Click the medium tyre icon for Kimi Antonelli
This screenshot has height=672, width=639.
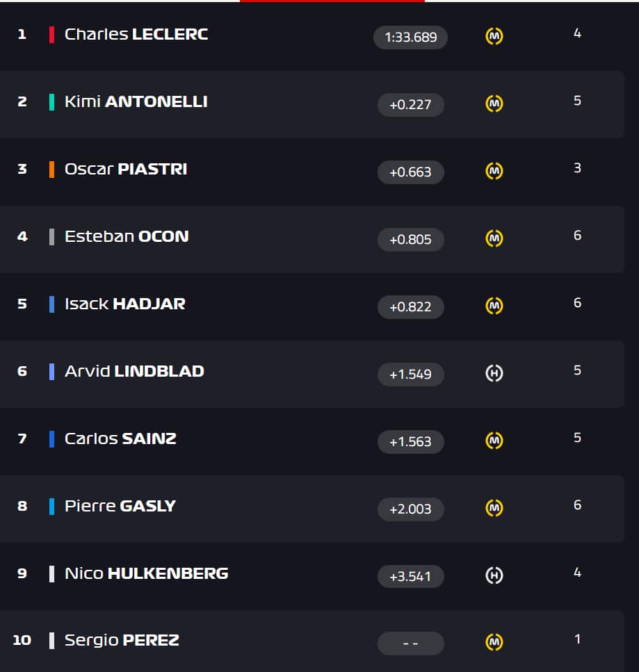coord(494,104)
